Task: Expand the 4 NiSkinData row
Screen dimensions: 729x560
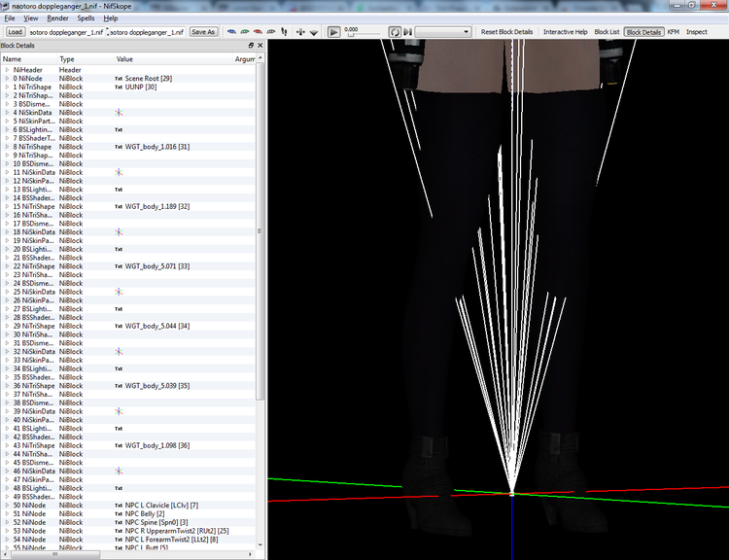Action: 7,113
